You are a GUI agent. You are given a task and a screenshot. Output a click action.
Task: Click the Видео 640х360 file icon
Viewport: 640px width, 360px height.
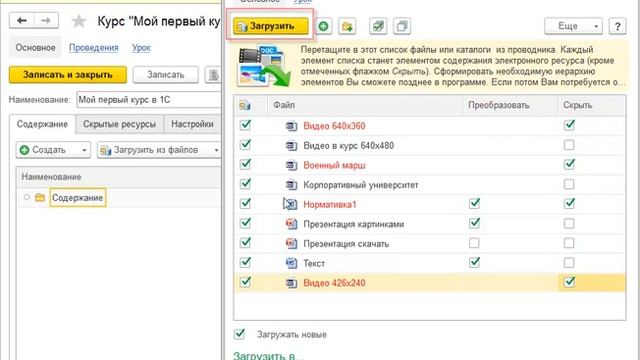pos(291,126)
